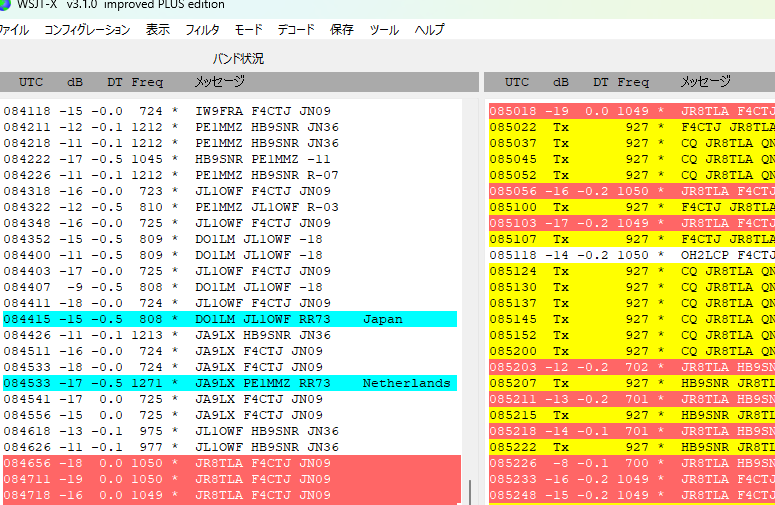Select the red 084656 JR8TLA F4CTJ JN09 row

point(232,463)
